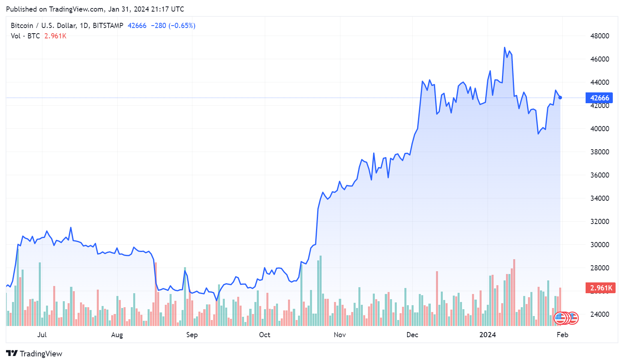Click the red 2.961K volume value in the legend
This screenshot has height=364, width=624.
[55, 36]
